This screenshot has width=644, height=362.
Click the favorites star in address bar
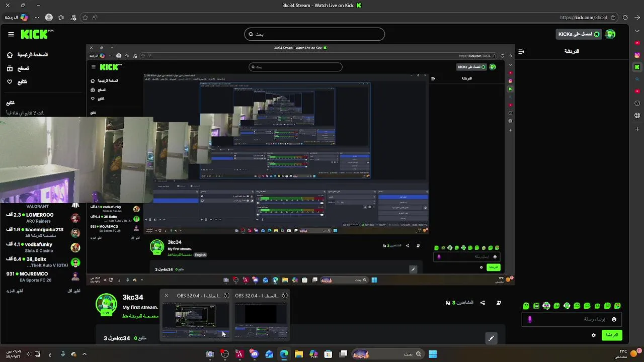point(85,18)
